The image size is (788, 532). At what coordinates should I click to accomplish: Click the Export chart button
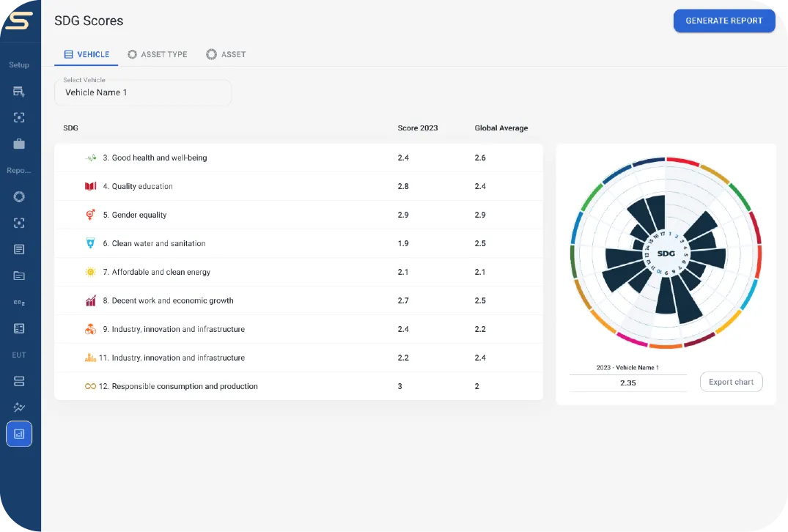[x=732, y=382]
